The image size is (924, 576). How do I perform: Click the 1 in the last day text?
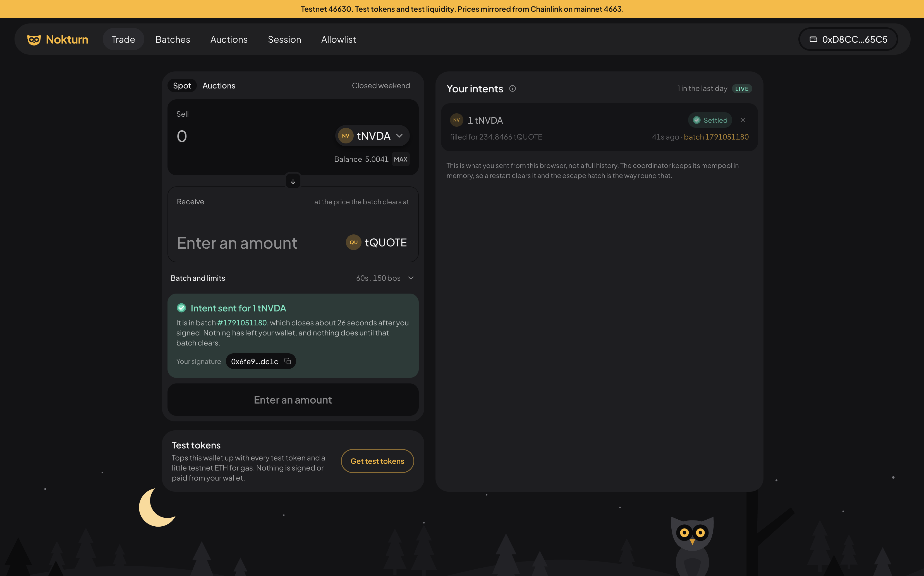click(702, 88)
